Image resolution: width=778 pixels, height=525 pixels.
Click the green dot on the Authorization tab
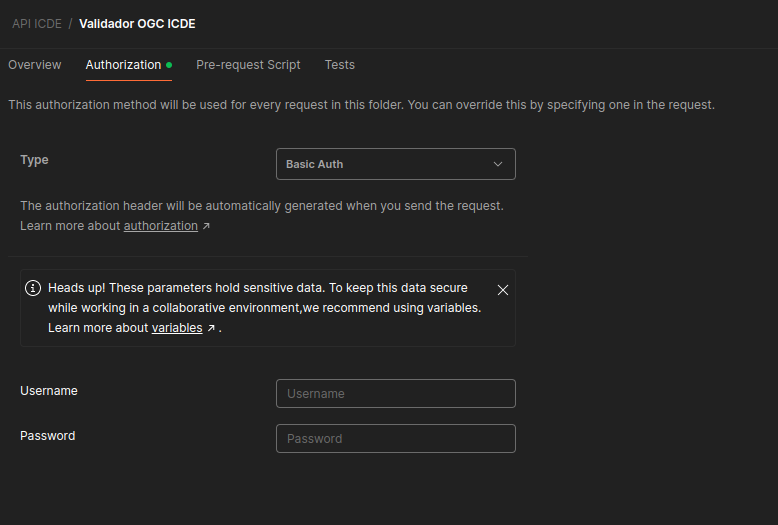pos(169,65)
